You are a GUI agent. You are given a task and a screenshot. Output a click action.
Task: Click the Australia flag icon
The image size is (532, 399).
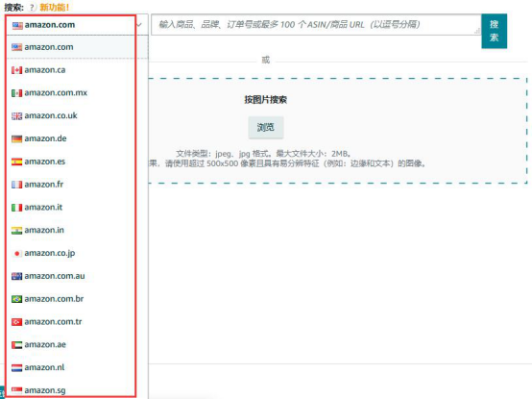[x=16, y=276]
